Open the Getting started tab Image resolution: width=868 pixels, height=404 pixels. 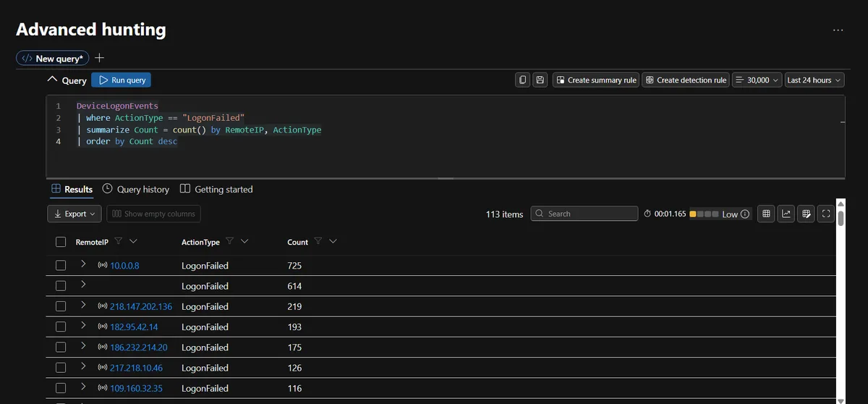[216, 189]
